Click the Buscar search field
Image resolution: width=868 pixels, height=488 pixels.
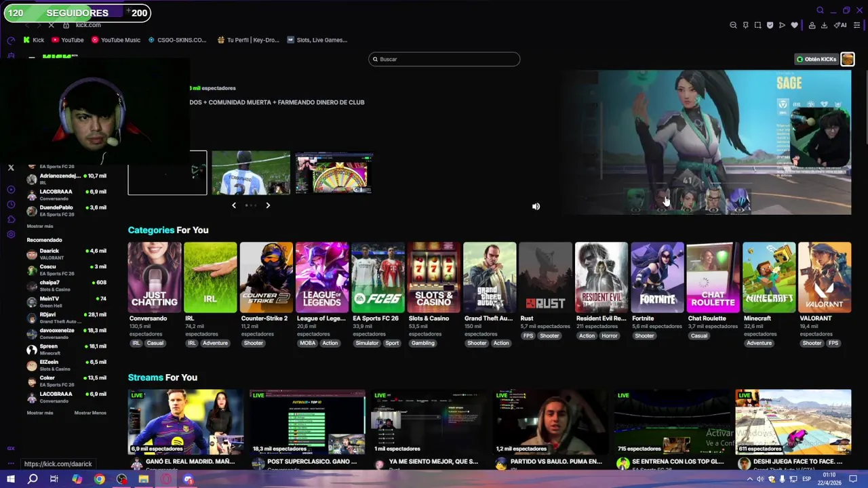[444, 59]
